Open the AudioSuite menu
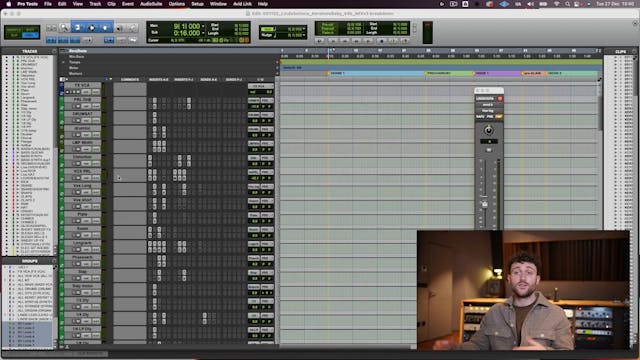Image resolution: width=640 pixels, height=360 pixels. coord(151,4)
